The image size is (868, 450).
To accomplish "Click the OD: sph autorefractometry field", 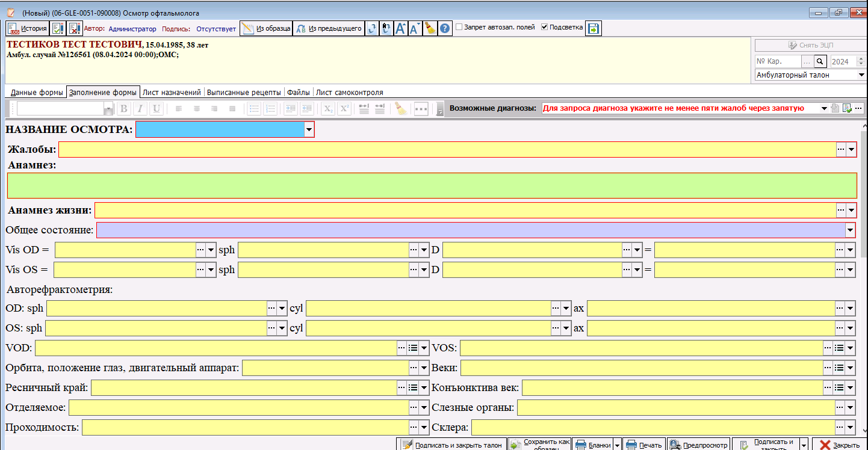I will 157,309.
